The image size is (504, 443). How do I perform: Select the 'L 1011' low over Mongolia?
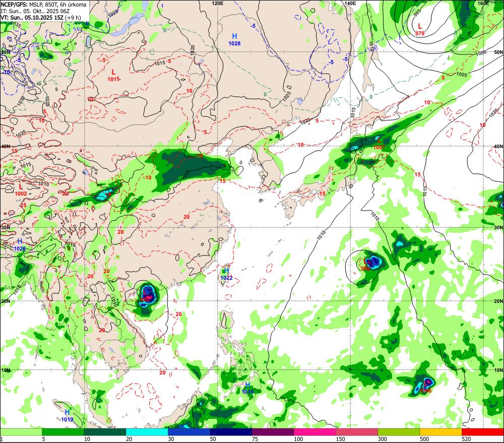(x=113, y=76)
